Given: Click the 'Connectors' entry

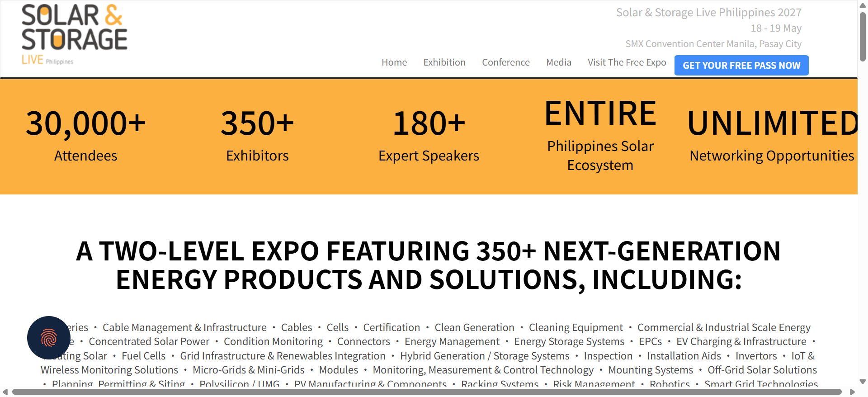Looking at the screenshot, I should coord(363,341).
